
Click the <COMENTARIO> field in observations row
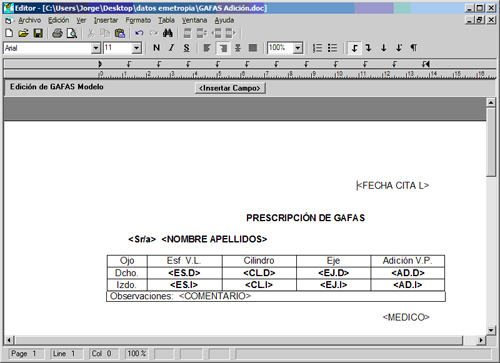tap(215, 296)
